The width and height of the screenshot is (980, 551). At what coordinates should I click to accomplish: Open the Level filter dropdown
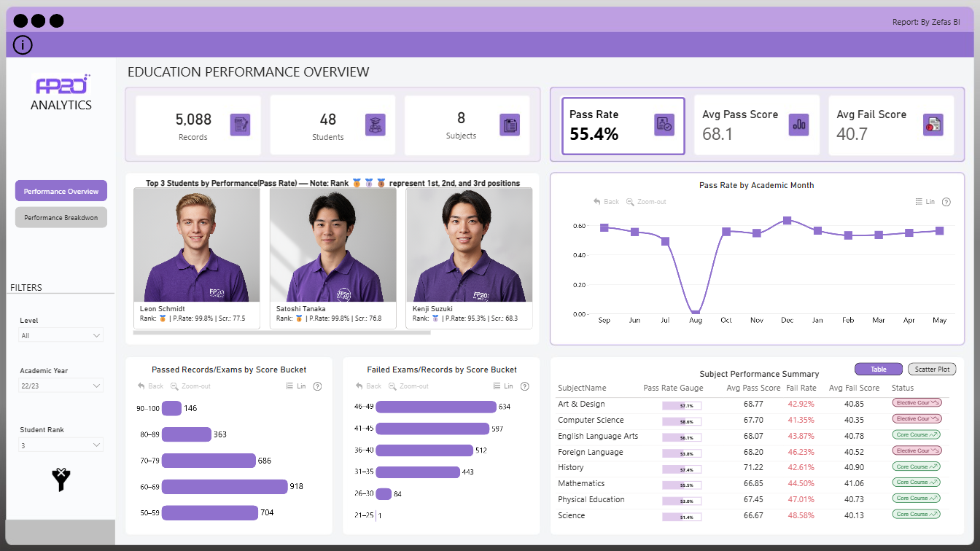[x=61, y=335]
